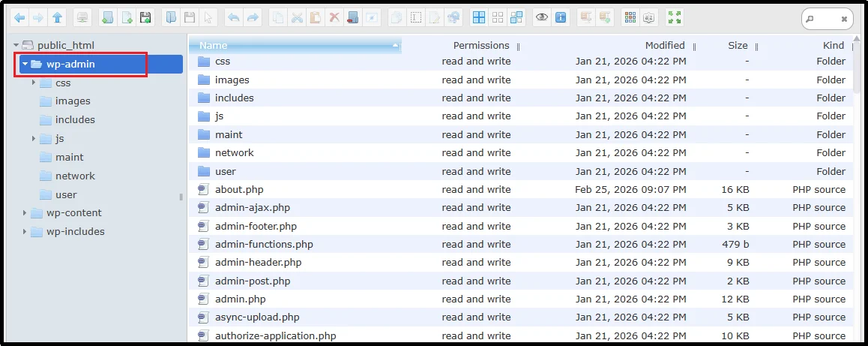Viewport: 868px width, 346px height.
Task: Select the admin-footer.php file row
Action: 521,226
